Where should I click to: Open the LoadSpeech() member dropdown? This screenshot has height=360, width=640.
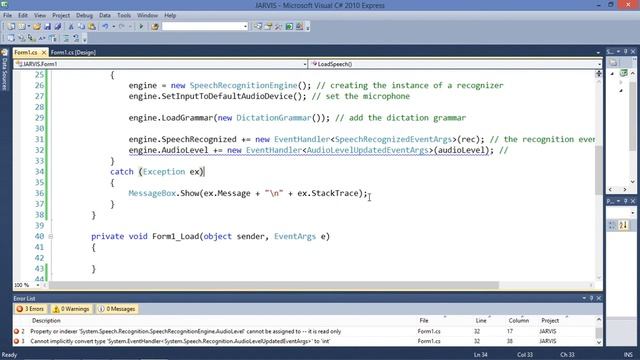(x=599, y=64)
